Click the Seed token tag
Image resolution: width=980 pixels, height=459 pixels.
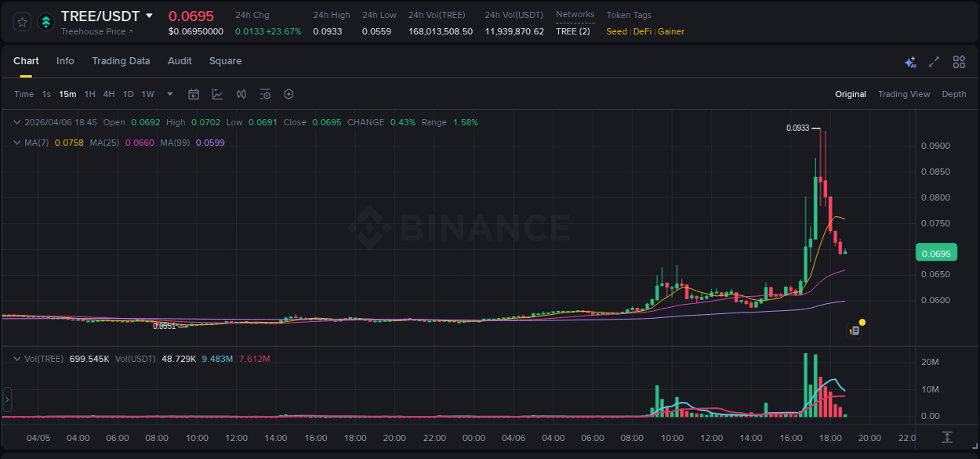617,31
